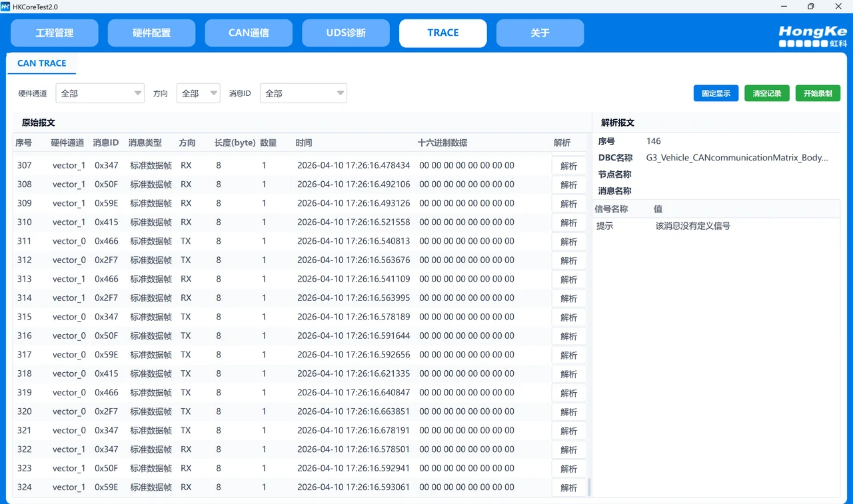Click the HKCoreTest2.0 app icon in title bar
This screenshot has height=504, width=853.
pos(5,7)
